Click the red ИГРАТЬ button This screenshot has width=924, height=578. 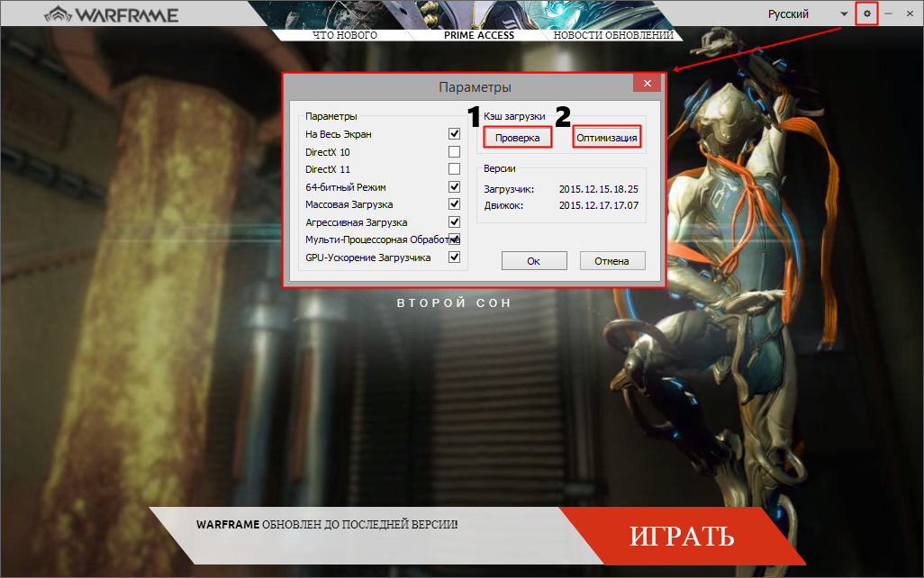(682, 537)
